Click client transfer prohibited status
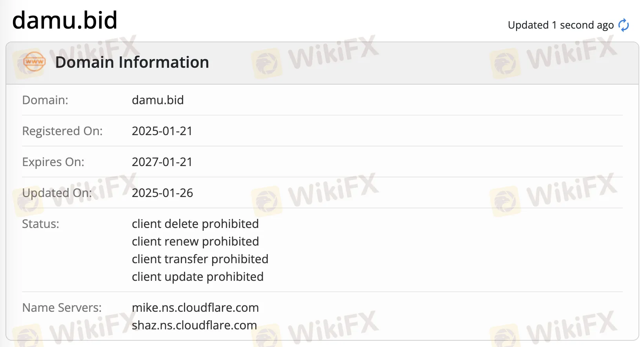Image resolution: width=644 pixels, height=347 pixels. (x=200, y=259)
